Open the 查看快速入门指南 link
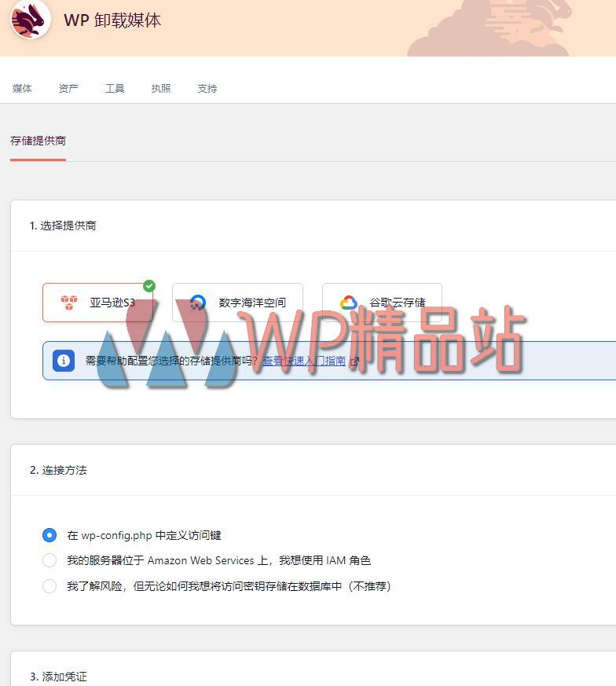 coord(304,361)
